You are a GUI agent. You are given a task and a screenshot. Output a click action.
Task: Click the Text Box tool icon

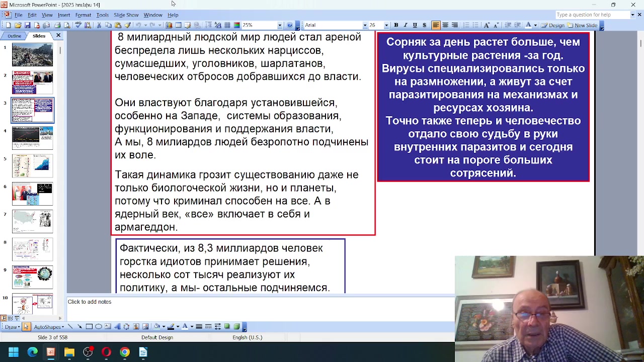coord(108,327)
